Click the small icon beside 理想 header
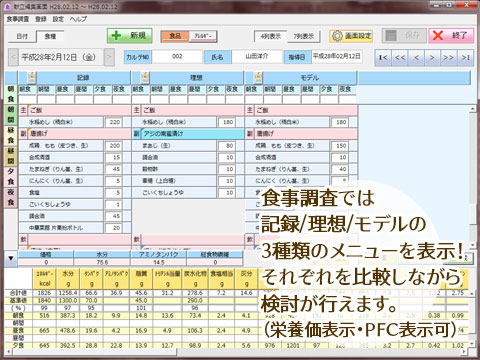The width and height of the screenshot is (480, 360). point(145,78)
